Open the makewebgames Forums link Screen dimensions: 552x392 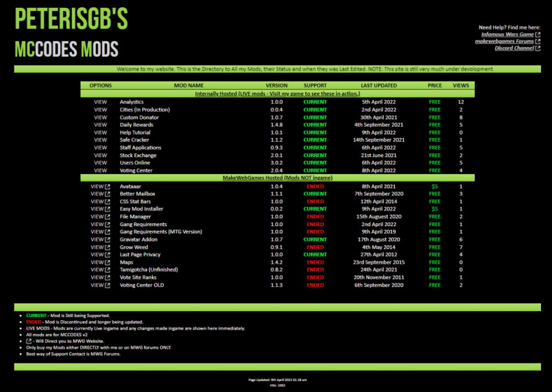[504, 41]
